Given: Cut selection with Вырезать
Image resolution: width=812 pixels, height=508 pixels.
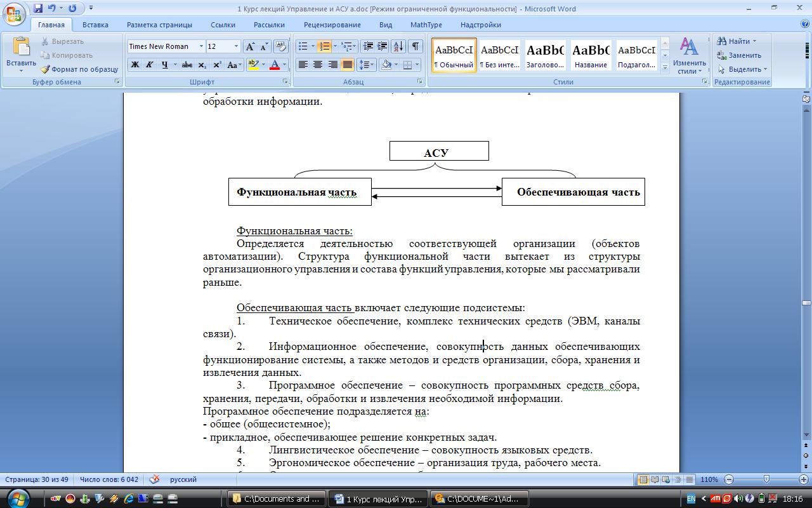Looking at the screenshot, I should (62, 41).
